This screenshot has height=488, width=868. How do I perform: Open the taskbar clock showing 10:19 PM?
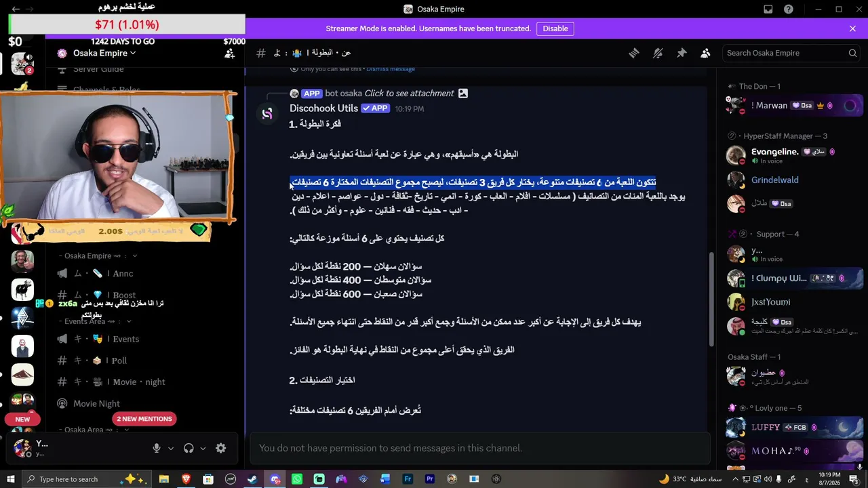coord(829,479)
